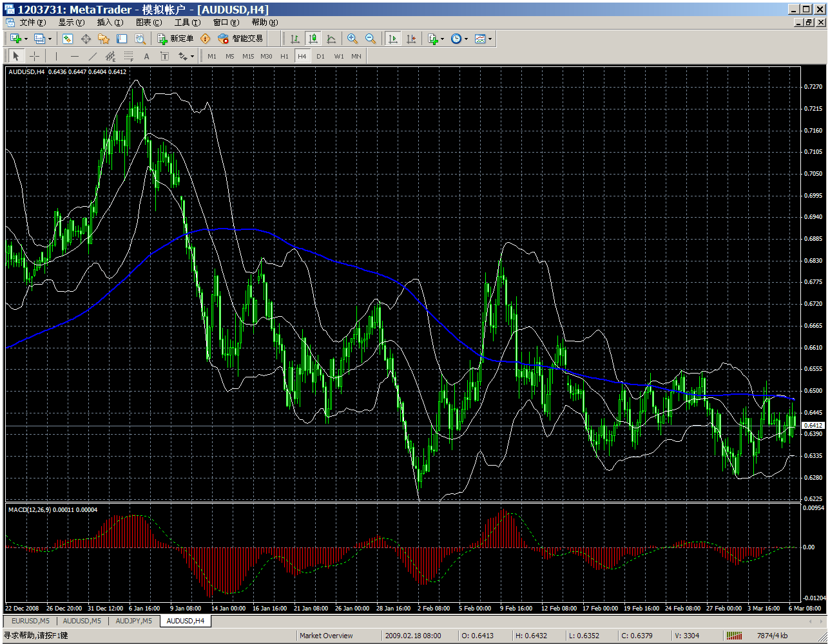
Task: Open the 显示 (View) menu
Action: [72, 22]
